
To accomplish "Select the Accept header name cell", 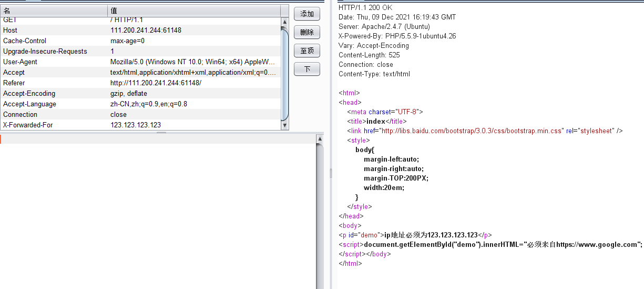I will coord(54,72).
